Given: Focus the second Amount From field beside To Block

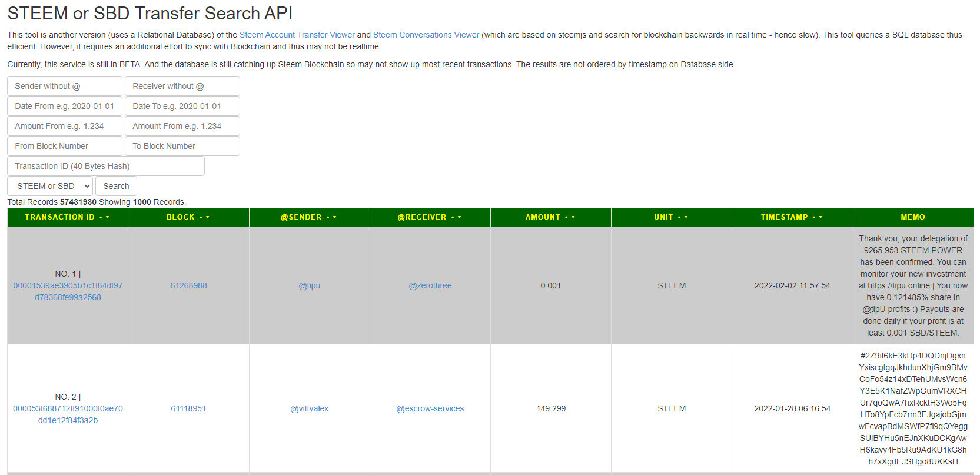Looking at the screenshot, I should pos(182,126).
